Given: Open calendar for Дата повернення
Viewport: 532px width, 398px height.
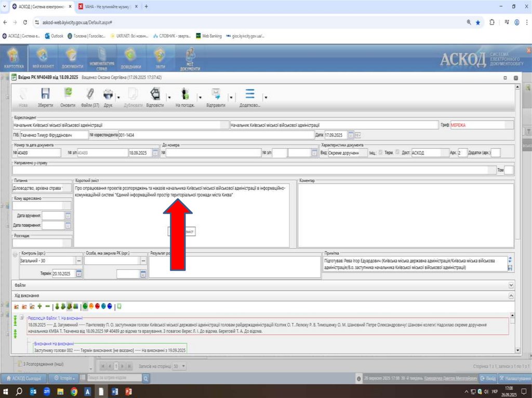Looking at the screenshot, I should [x=68, y=225].
